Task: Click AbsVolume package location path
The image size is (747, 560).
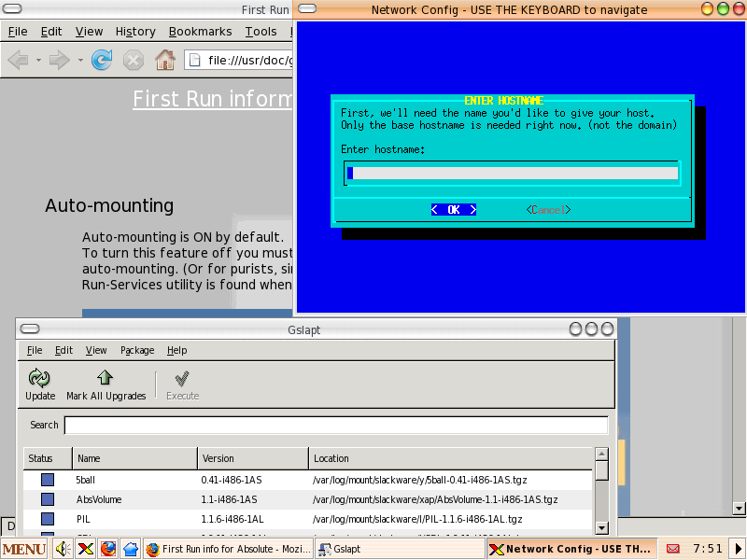Action: [435, 499]
